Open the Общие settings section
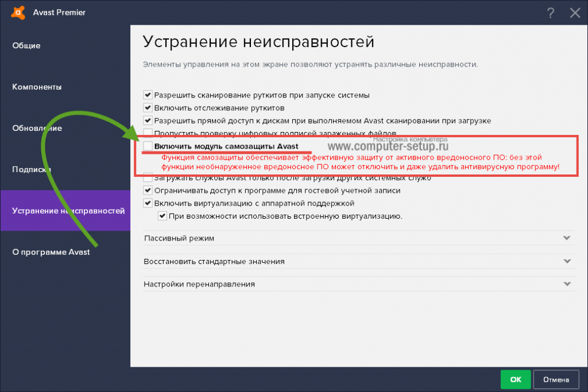Viewport: 588px width, 392px height. tap(26, 46)
